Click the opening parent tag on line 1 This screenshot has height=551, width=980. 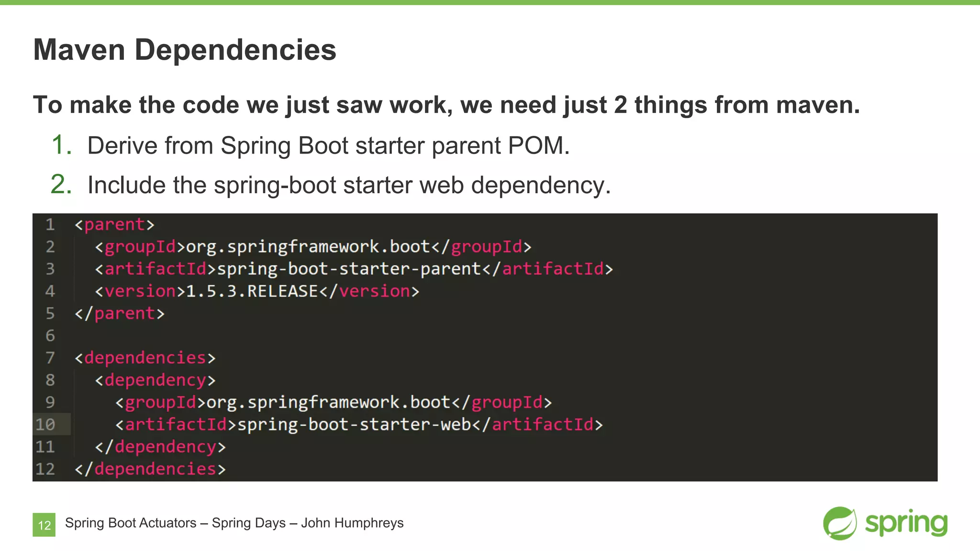click(x=115, y=224)
